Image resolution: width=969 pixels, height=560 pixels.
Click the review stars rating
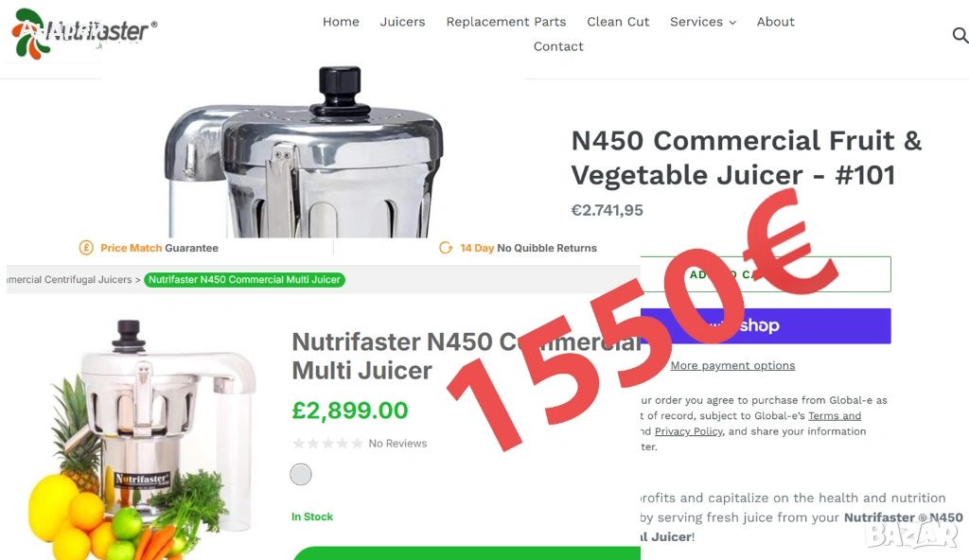327,444
